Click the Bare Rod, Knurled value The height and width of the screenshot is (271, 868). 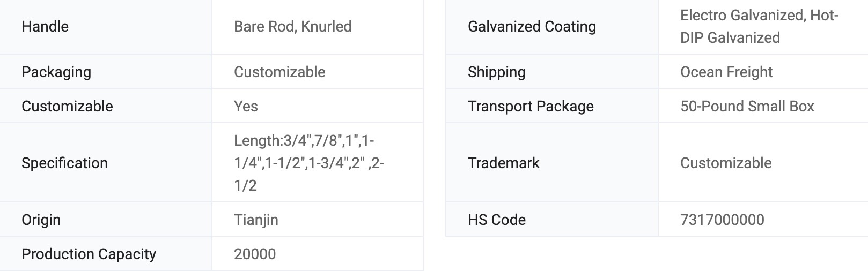coord(292,26)
